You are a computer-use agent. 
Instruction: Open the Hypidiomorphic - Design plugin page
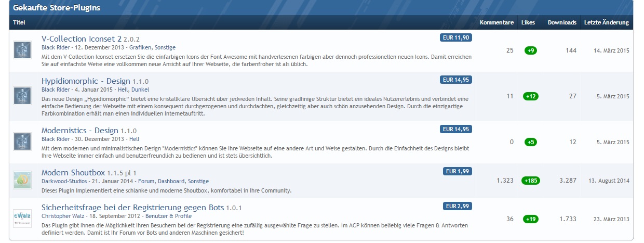point(86,81)
